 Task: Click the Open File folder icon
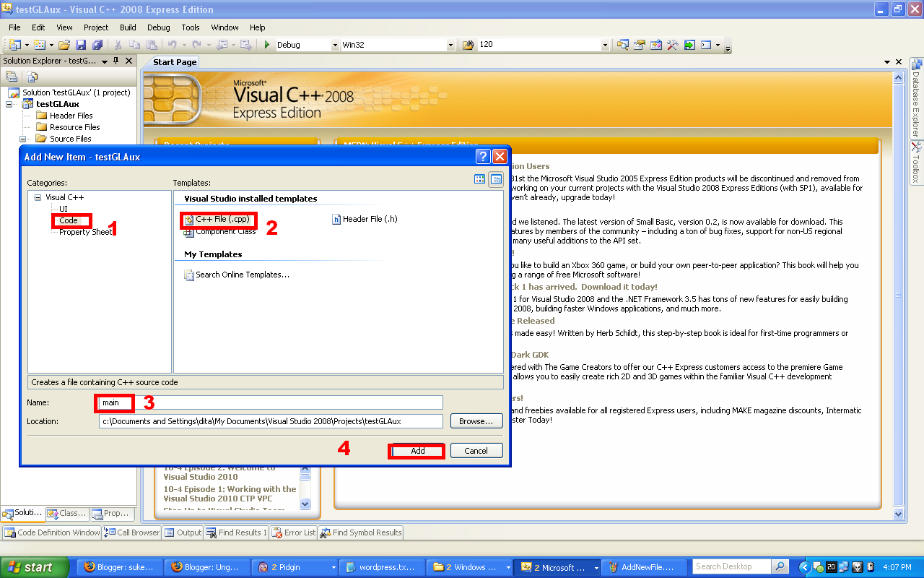64,45
